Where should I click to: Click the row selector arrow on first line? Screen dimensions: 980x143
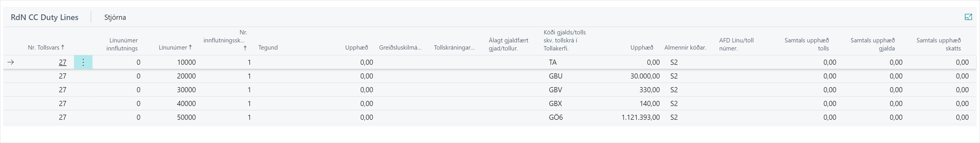click(11, 62)
